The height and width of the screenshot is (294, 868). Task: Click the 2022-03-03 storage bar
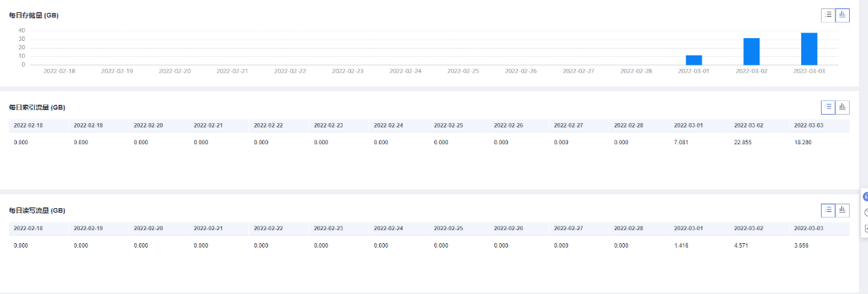[809, 49]
